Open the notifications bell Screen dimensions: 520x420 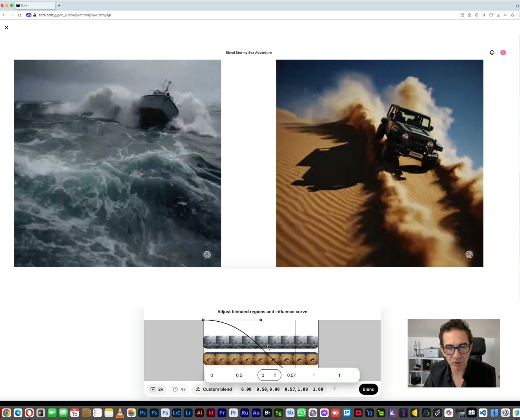point(492,52)
